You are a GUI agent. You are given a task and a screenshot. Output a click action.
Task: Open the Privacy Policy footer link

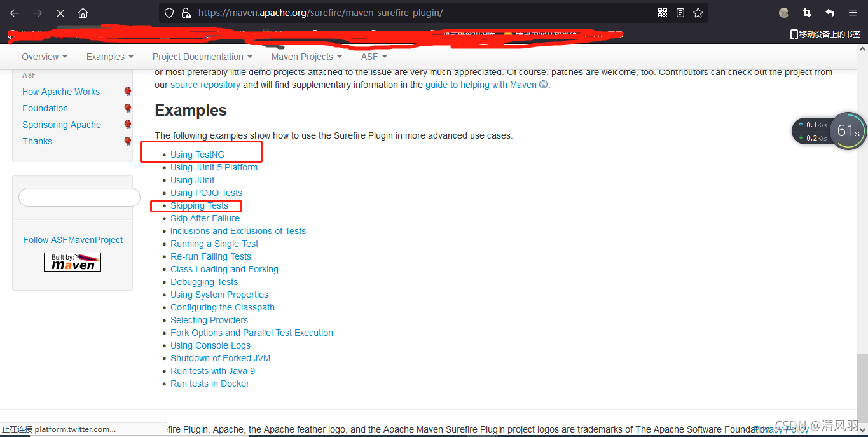tap(782, 429)
